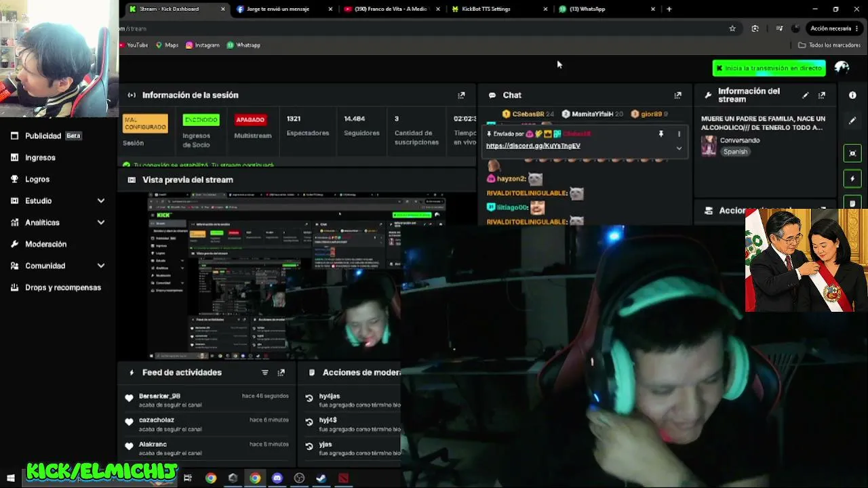Click the Google Lens icon in toolbar
Image resolution: width=868 pixels, height=488 pixels.
(x=755, y=28)
